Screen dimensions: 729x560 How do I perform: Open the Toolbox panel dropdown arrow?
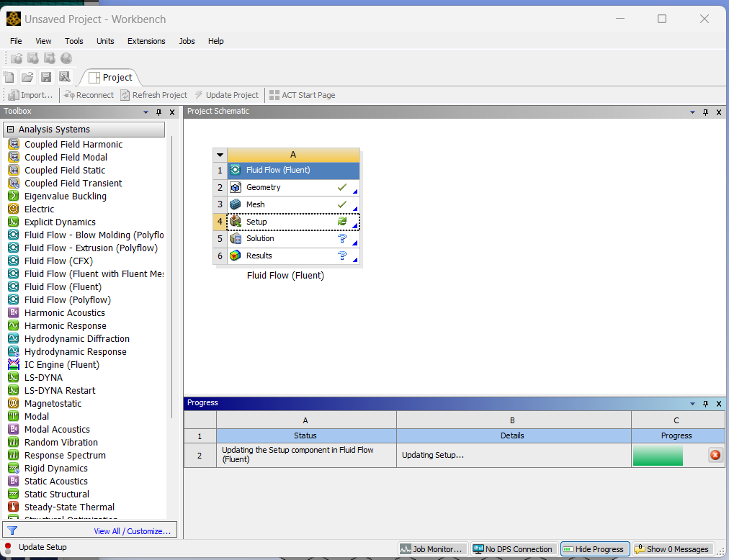click(146, 112)
